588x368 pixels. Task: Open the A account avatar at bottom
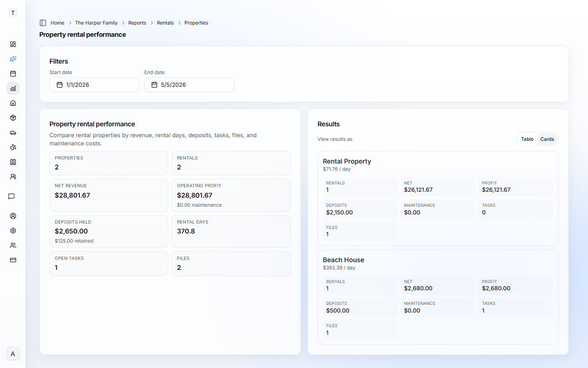13,354
